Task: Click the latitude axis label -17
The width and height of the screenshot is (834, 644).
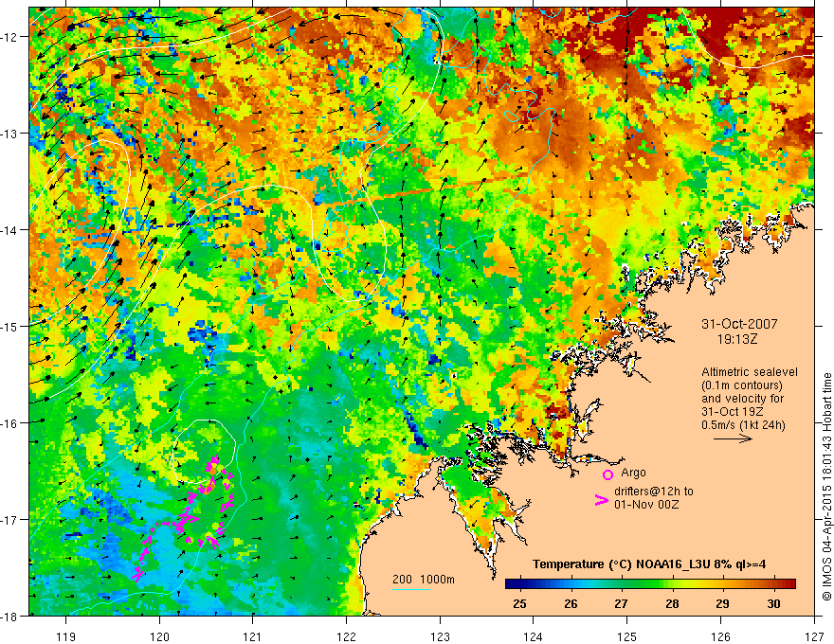Action: coord(10,519)
